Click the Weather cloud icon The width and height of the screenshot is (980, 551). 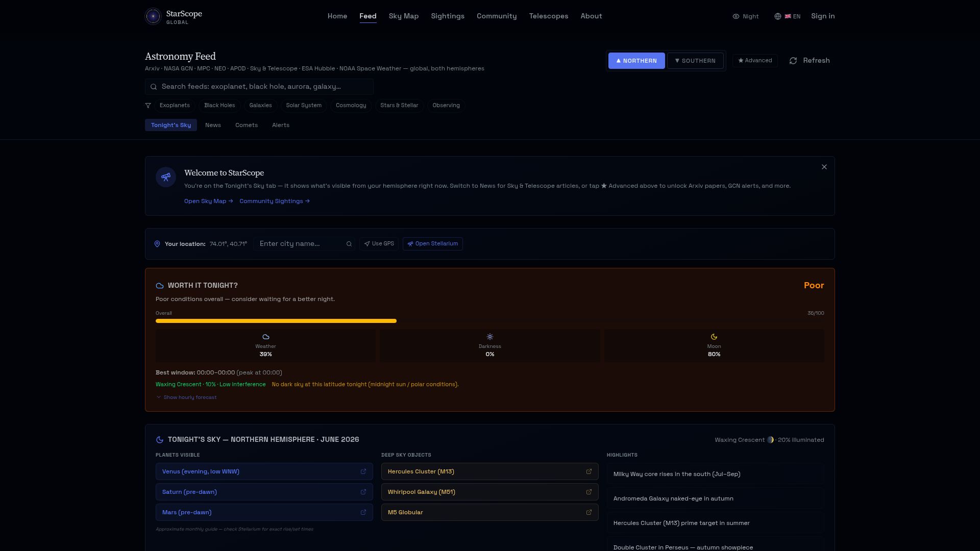(265, 337)
